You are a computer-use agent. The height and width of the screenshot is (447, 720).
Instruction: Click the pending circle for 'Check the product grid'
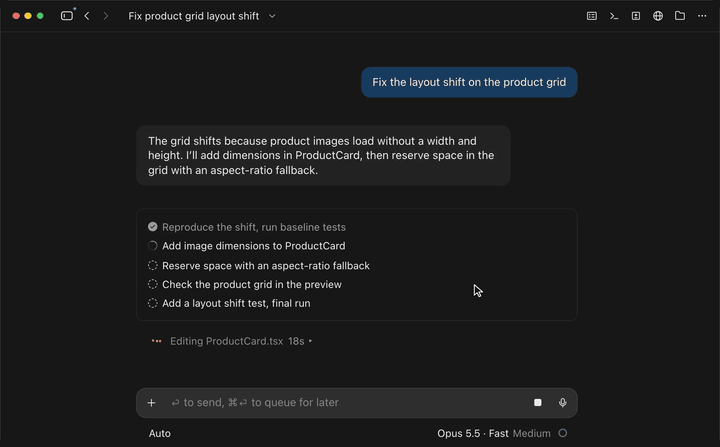152,284
